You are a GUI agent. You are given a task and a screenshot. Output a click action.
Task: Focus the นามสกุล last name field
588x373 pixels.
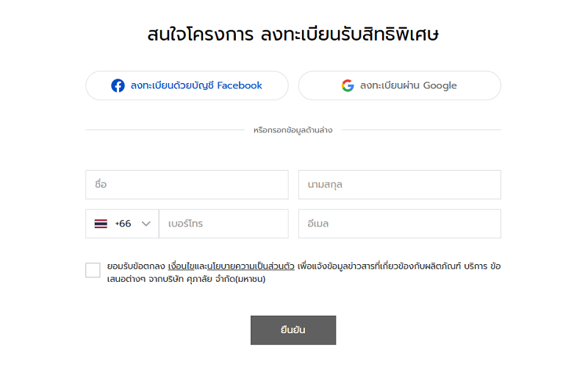tap(399, 185)
